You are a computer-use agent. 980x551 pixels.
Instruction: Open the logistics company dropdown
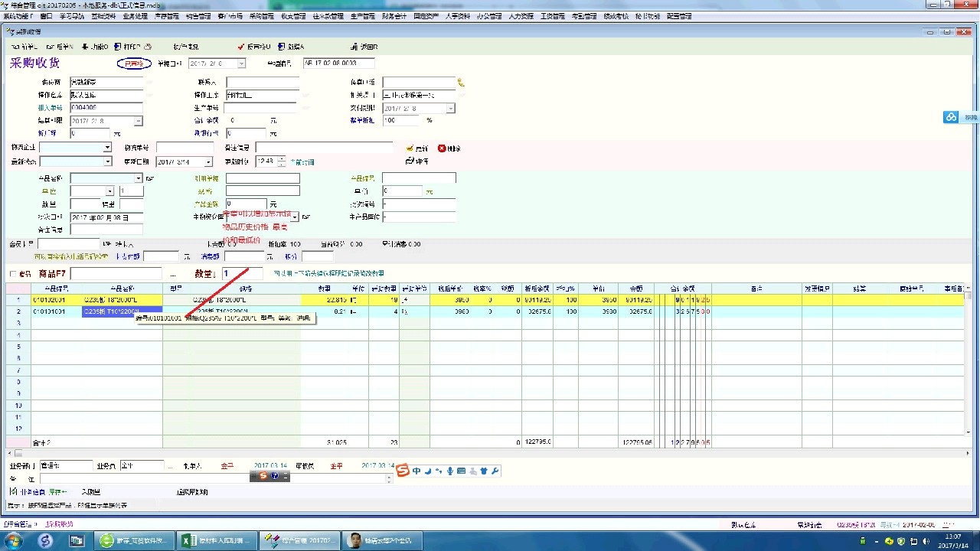click(x=107, y=148)
